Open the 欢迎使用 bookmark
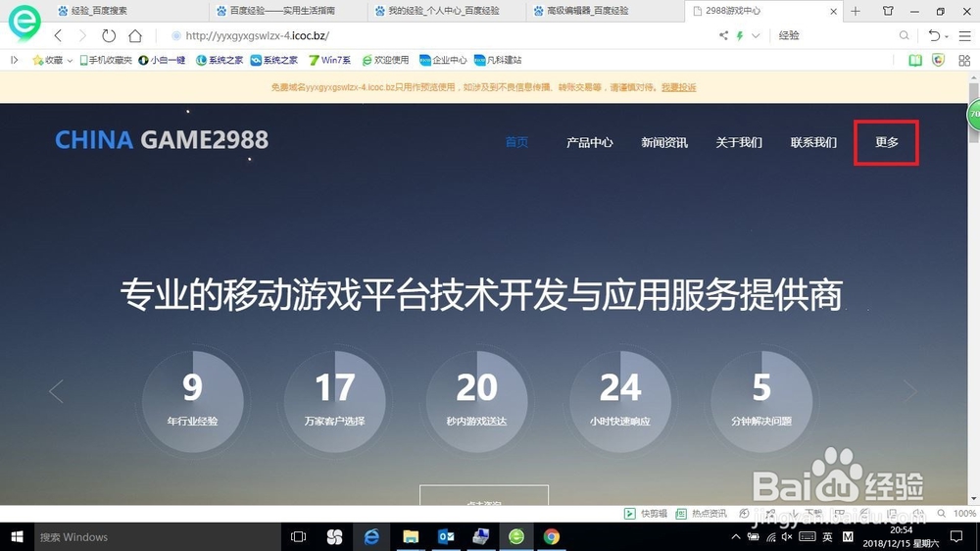The height and width of the screenshot is (551, 980). click(x=385, y=60)
